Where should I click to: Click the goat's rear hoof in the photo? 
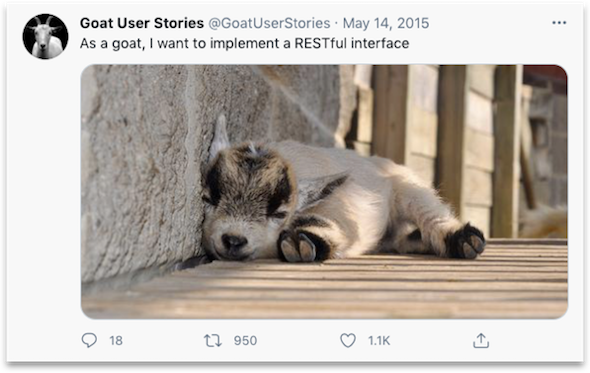click(x=466, y=241)
